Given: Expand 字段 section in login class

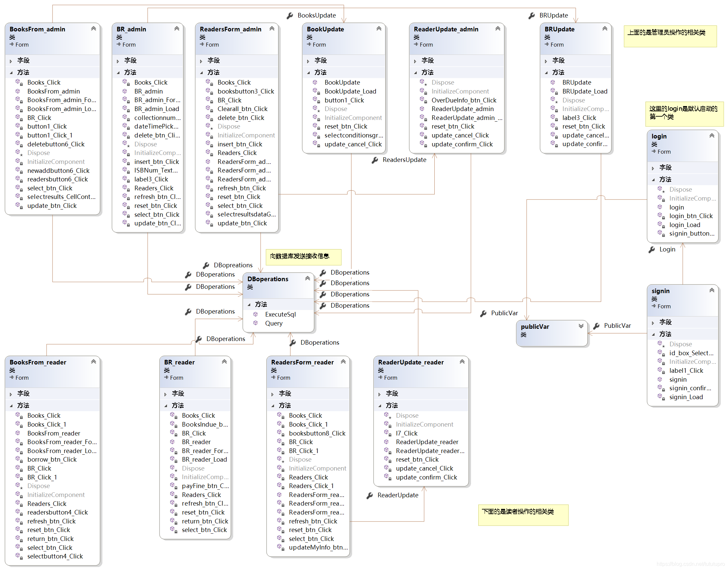Looking at the screenshot, I should coord(653,168).
